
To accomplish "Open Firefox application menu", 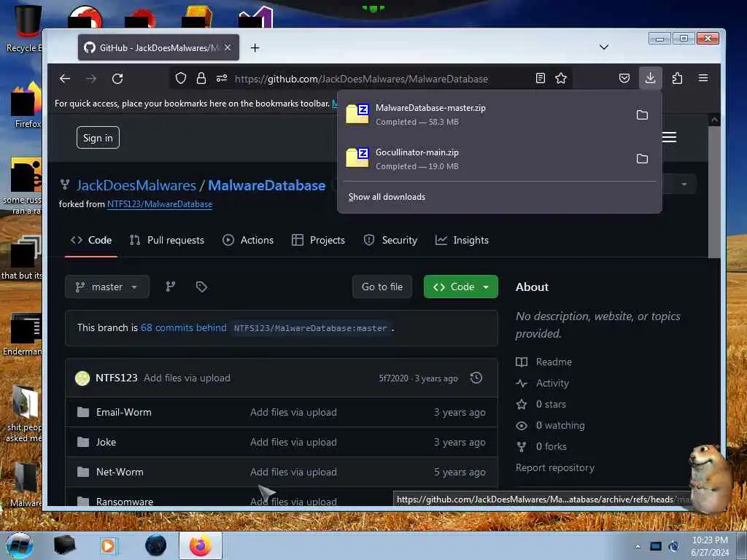I will pos(703,77).
